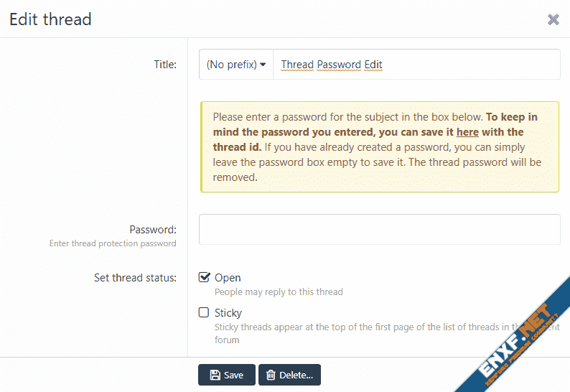Click the floppy disk icon on Save
Viewport: 570px width, 392px height.
coord(215,375)
